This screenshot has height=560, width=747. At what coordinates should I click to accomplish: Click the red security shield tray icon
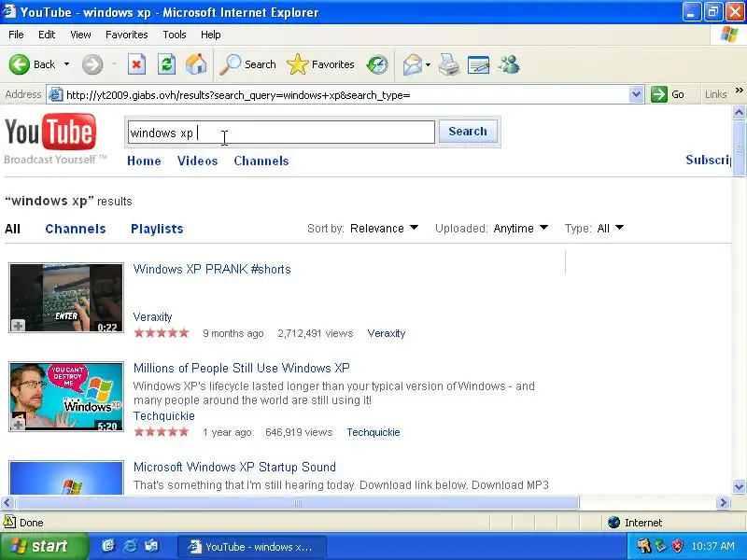[x=677, y=546]
